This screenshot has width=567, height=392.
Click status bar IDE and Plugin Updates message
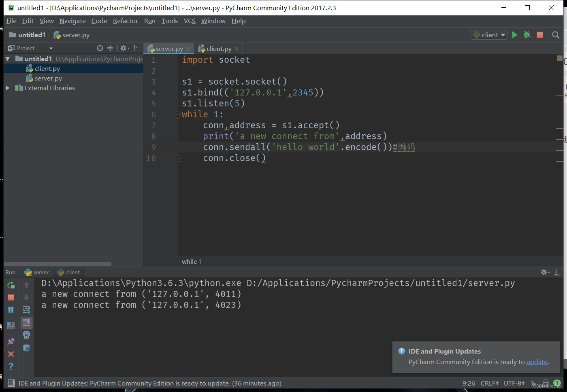click(150, 384)
